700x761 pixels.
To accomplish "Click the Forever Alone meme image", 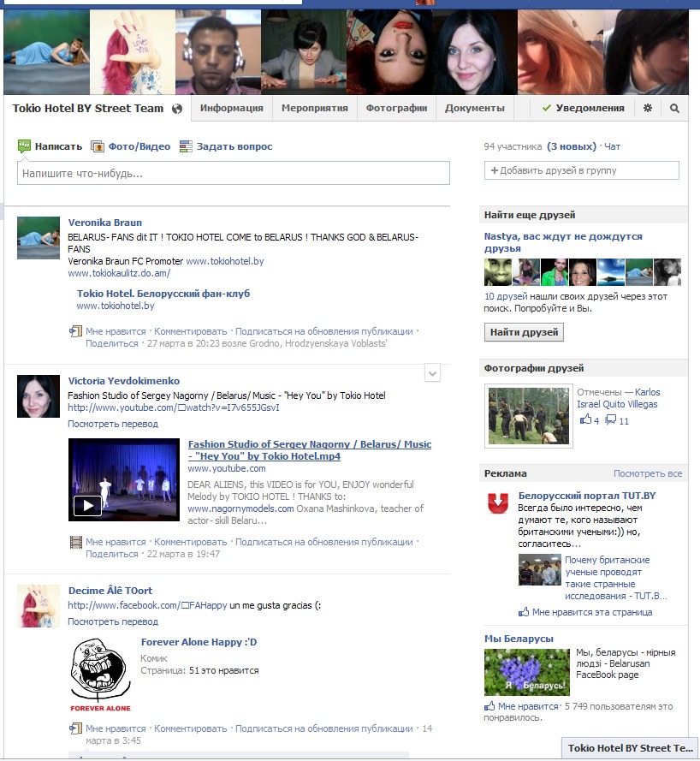I will 100,675.
